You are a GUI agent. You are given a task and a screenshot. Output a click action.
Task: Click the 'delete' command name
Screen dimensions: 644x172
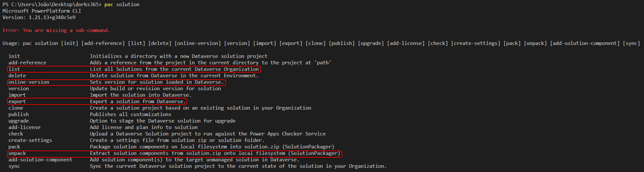click(17, 76)
